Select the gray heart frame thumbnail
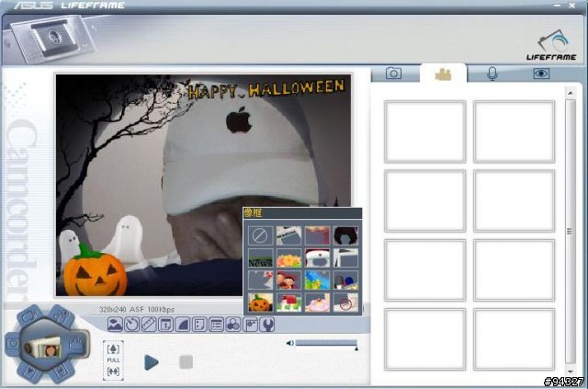The image size is (588, 389). tap(260, 280)
